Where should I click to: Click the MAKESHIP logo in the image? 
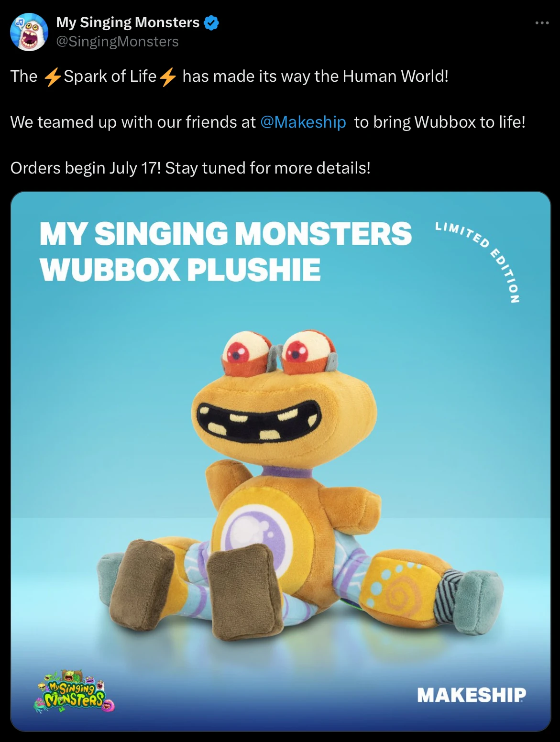pos(472,695)
